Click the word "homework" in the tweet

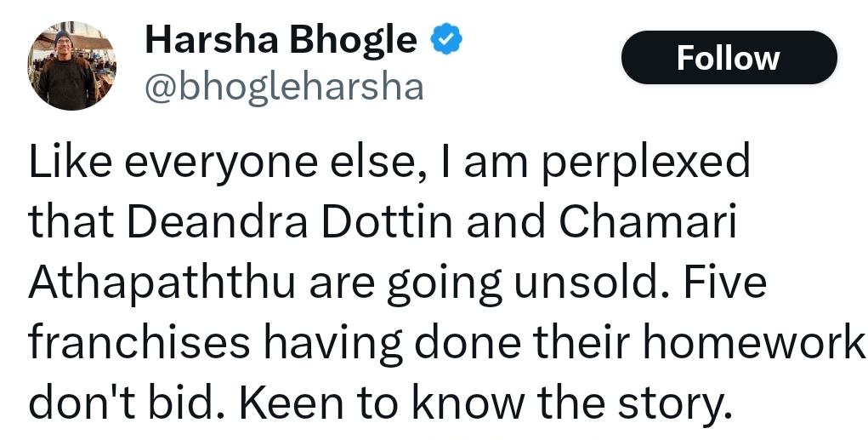(753, 342)
